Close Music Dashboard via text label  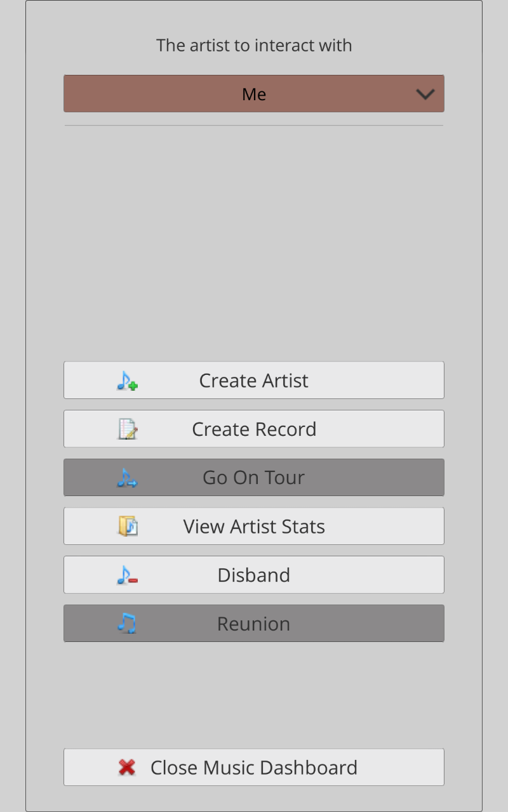[x=254, y=768]
